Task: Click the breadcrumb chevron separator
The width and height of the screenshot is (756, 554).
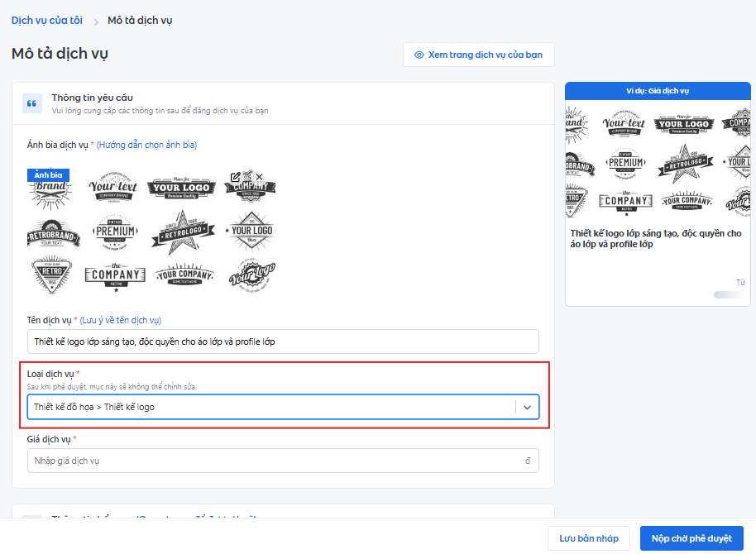Action: (x=96, y=21)
